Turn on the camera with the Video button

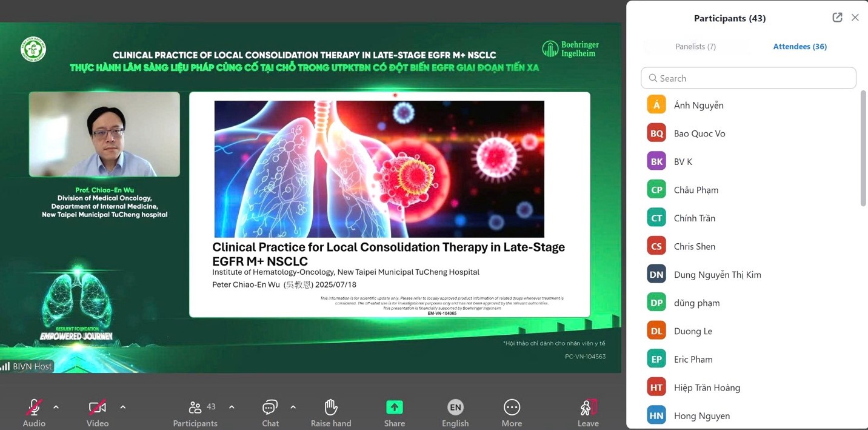pos(97,408)
